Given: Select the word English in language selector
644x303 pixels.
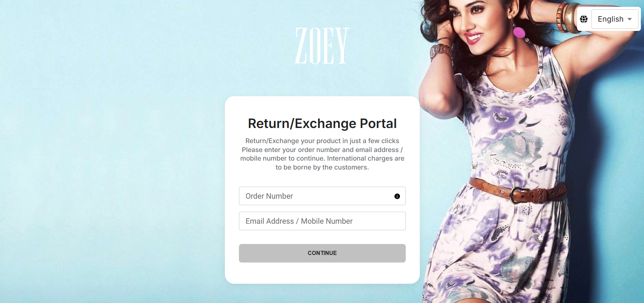Looking at the screenshot, I should pyautogui.click(x=610, y=19).
